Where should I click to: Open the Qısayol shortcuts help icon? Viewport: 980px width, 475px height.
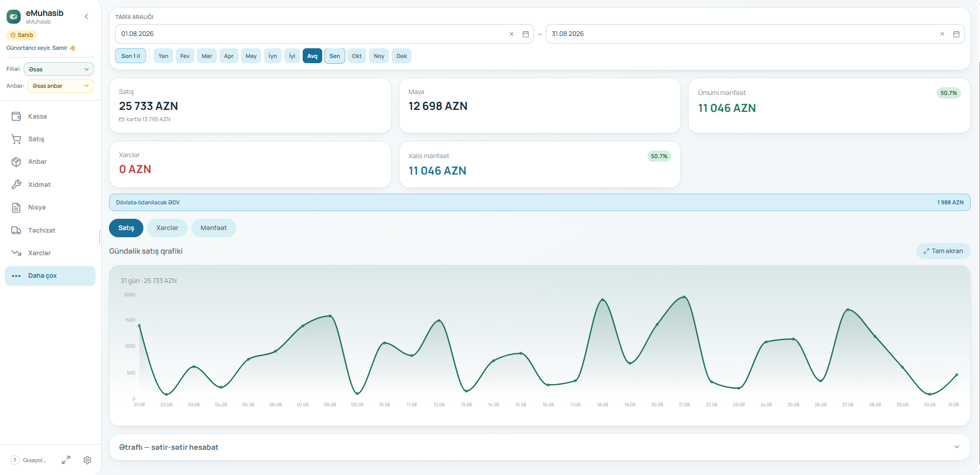tap(15, 460)
